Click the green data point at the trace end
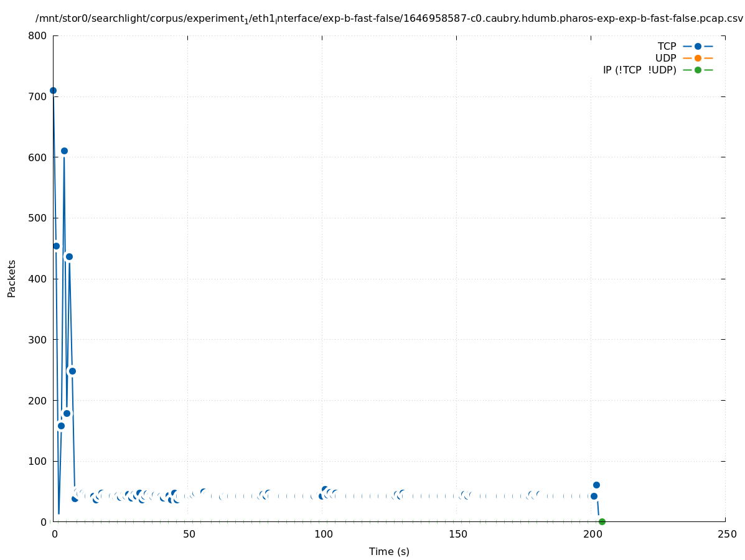The image size is (745, 560). coord(602,521)
